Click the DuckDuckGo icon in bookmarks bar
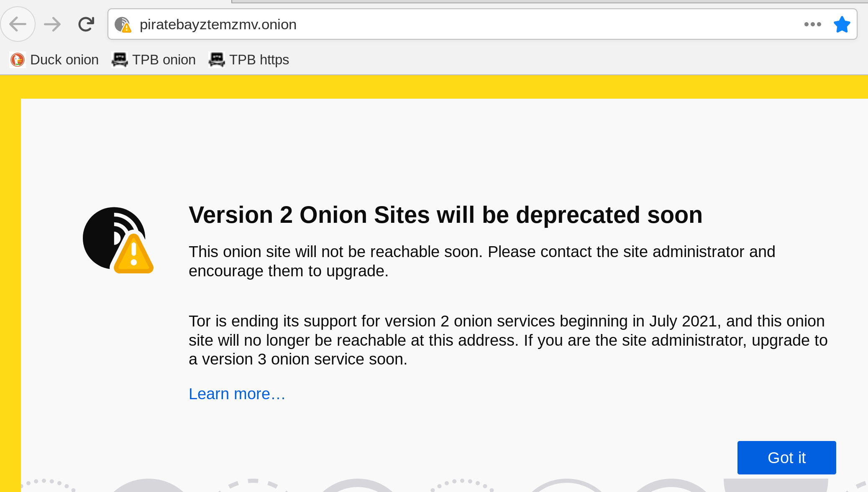 pyautogui.click(x=18, y=60)
